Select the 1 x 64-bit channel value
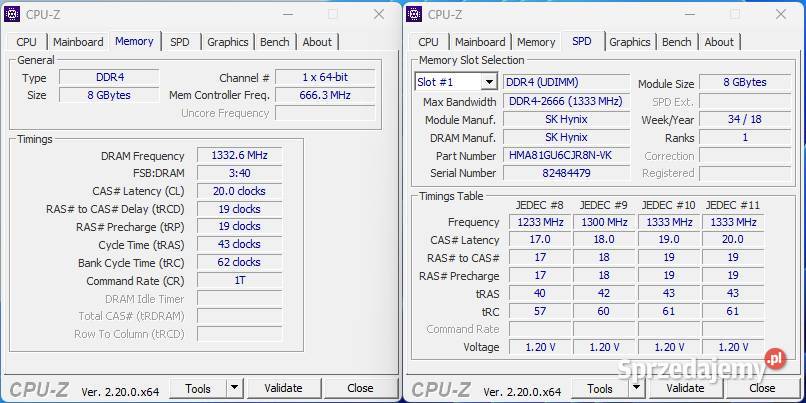This screenshot has width=806, height=403. click(325, 78)
